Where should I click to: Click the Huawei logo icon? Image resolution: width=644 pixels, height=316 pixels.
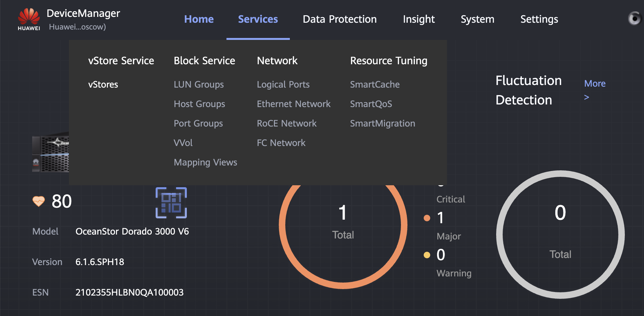click(29, 19)
